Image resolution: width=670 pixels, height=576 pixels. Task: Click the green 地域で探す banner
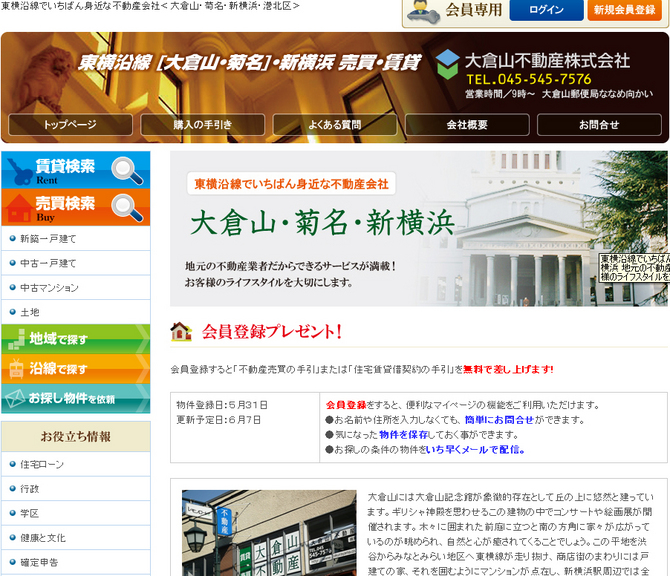point(76,339)
